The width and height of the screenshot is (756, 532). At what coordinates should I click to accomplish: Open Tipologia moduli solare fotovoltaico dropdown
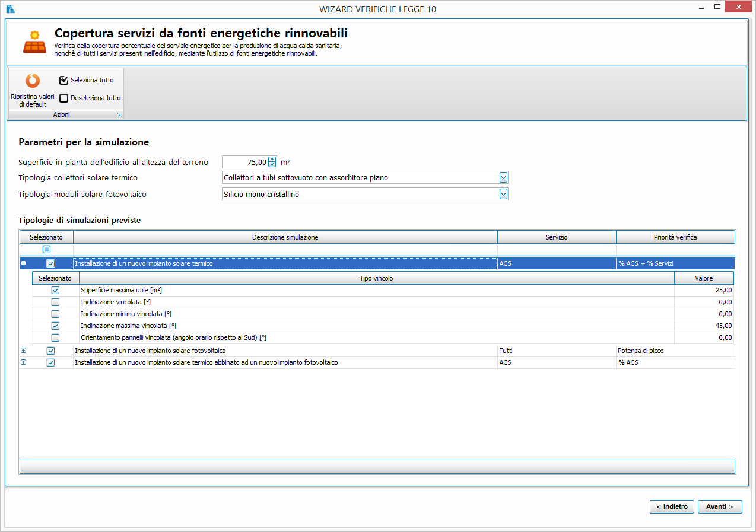[x=503, y=194]
